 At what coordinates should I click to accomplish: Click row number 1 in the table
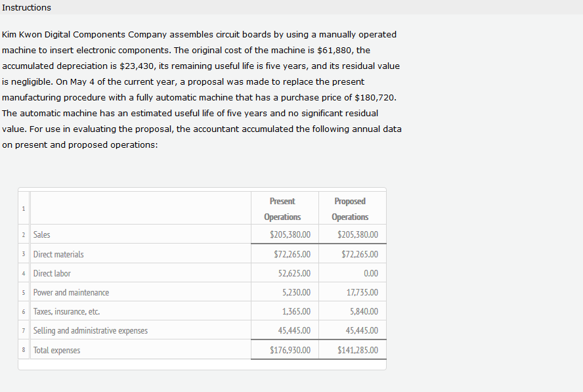point(24,209)
